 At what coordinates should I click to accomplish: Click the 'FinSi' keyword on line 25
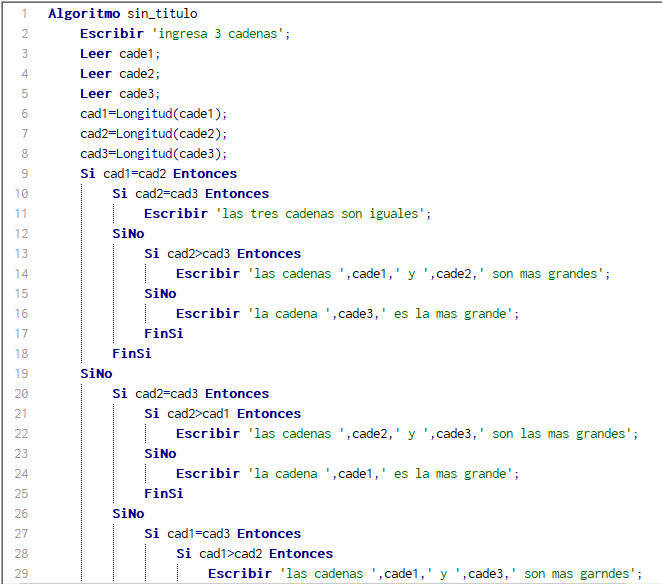tap(164, 494)
